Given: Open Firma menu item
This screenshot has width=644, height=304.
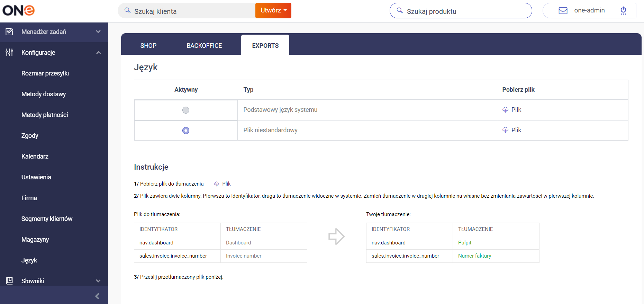Looking at the screenshot, I should (29, 198).
